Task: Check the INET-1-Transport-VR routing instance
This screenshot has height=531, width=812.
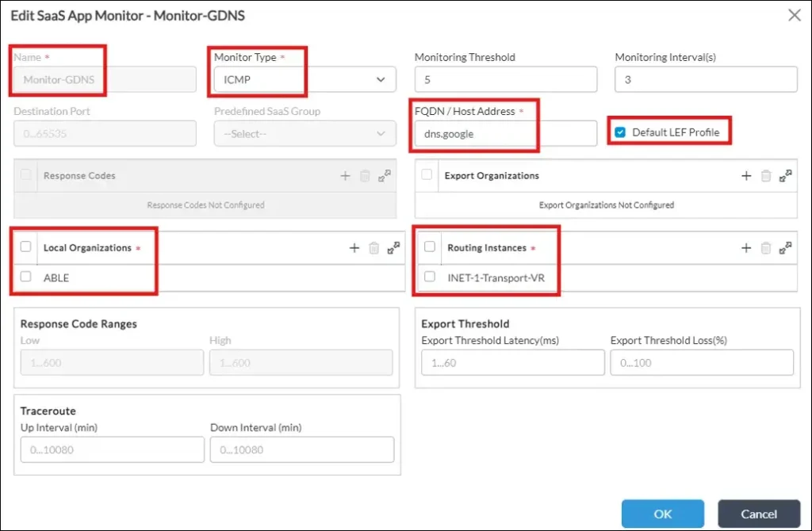Action: [x=430, y=277]
